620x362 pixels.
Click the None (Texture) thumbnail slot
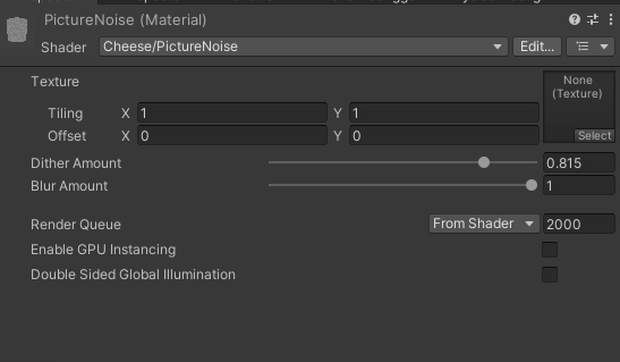point(579,107)
